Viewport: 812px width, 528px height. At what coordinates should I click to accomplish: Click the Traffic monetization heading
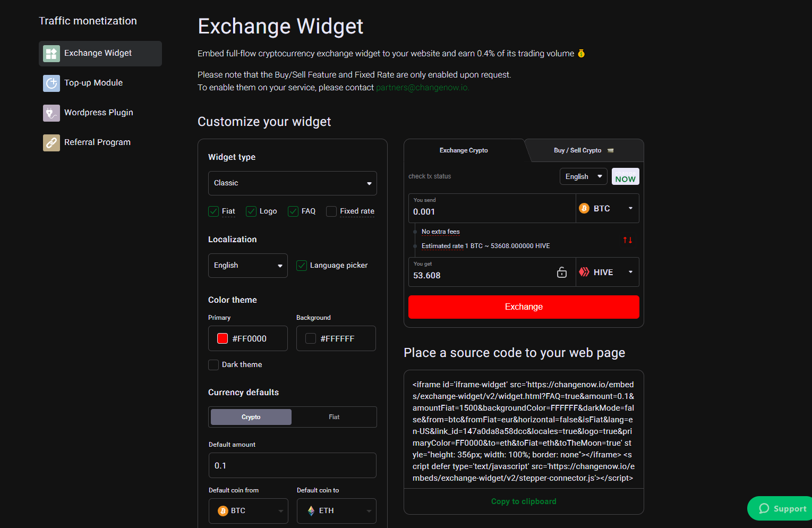pos(88,21)
